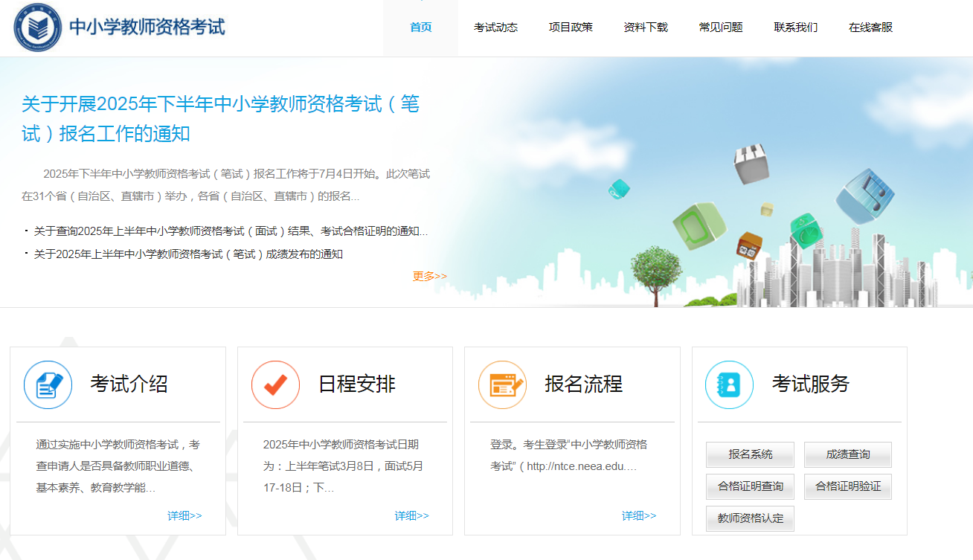
Task: Click the 合格证明查询 button
Action: point(750,486)
